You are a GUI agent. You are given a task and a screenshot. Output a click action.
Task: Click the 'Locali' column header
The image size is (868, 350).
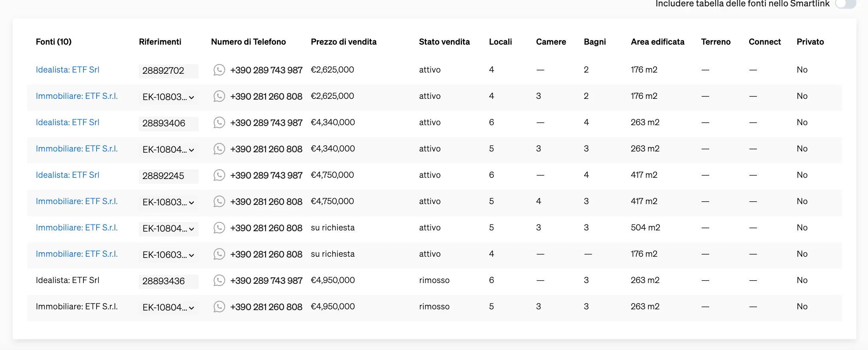click(500, 42)
